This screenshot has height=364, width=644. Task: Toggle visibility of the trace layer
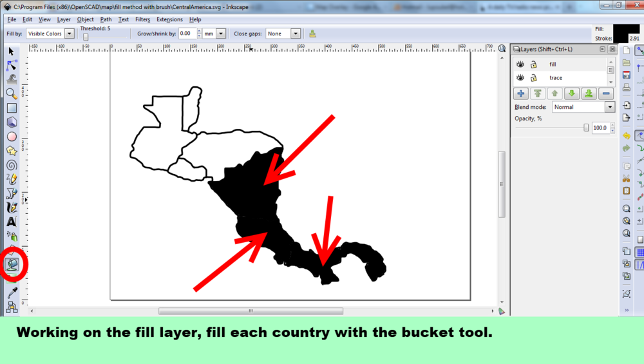520,78
